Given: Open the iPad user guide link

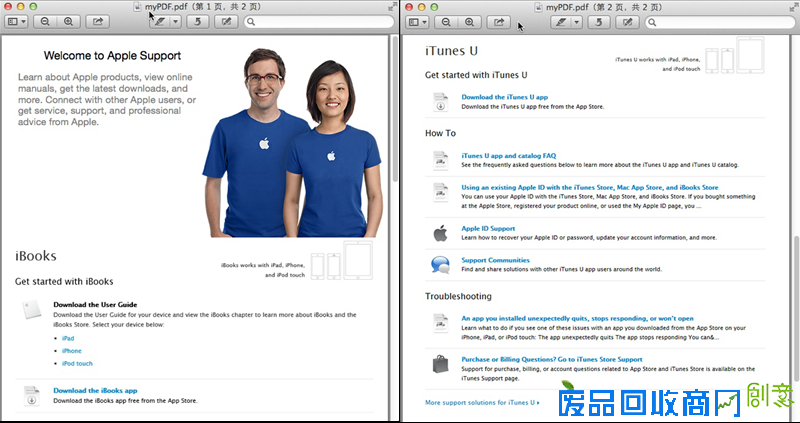Looking at the screenshot, I should (x=68, y=338).
